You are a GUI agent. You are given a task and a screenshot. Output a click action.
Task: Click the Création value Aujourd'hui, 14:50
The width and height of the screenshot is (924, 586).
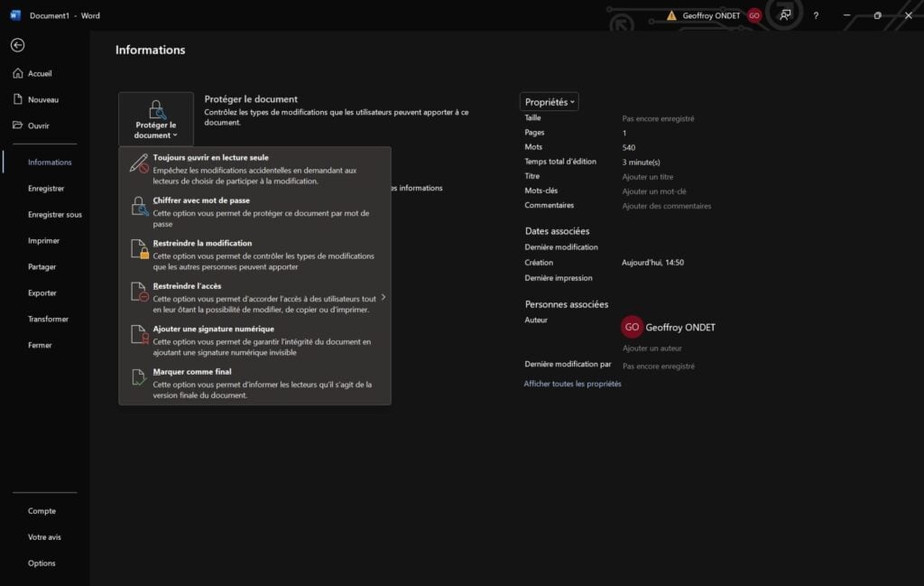(x=652, y=263)
